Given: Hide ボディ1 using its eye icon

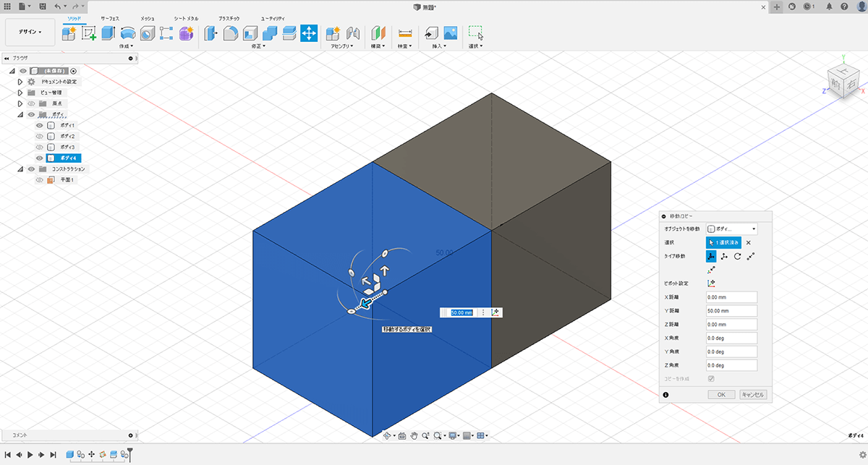Looking at the screenshot, I should (x=40, y=125).
